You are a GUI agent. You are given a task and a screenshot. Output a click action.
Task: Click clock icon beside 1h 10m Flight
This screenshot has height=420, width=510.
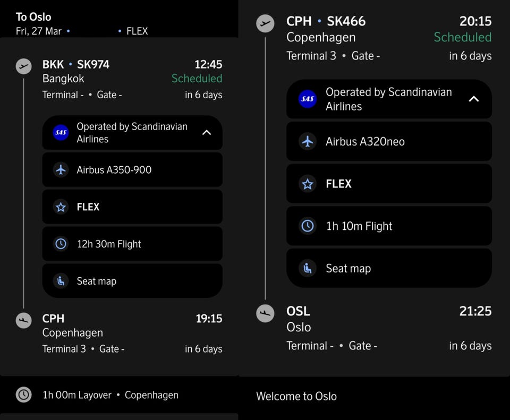[308, 226]
